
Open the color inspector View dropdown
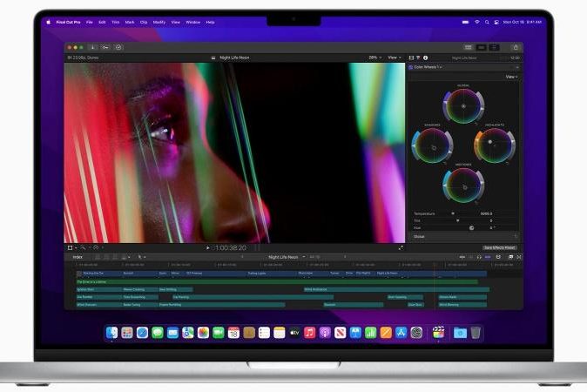point(511,77)
